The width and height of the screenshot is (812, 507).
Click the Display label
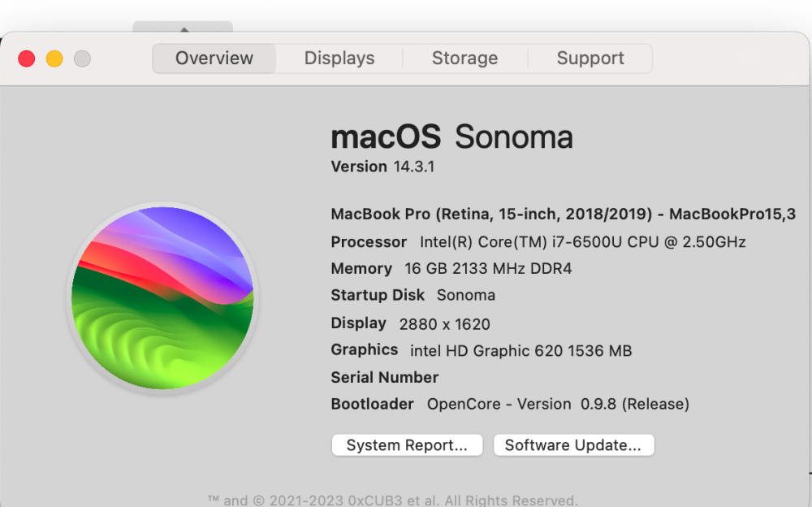pyautogui.click(x=358, y=323)
